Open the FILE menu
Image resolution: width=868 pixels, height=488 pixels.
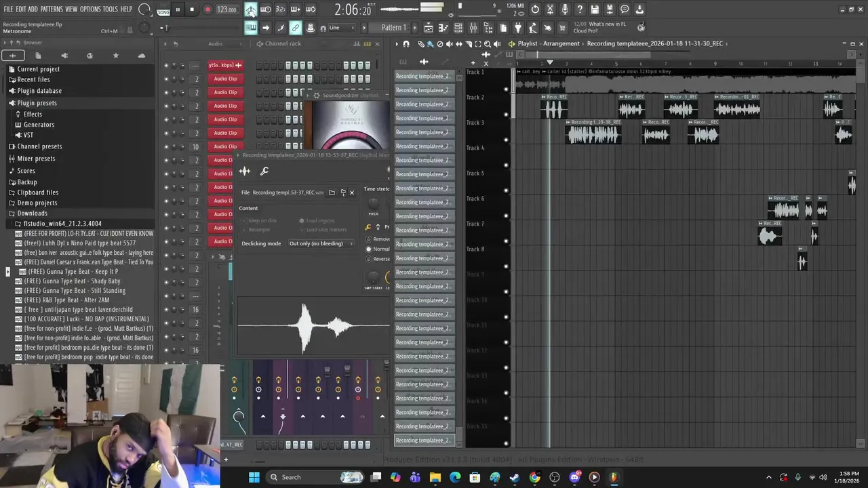(x=8, y=9)
